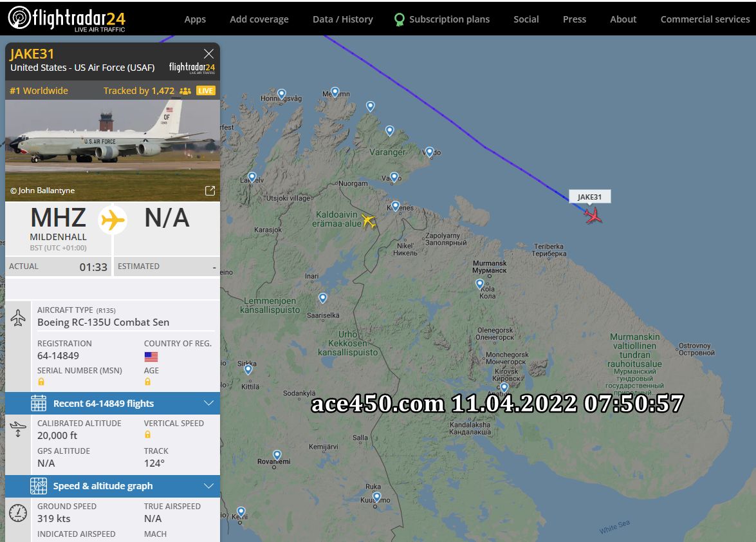The image size is (756, 542).
Task: Click the Subscription plans ribbon icon
Action: click(x=399, y=19)
